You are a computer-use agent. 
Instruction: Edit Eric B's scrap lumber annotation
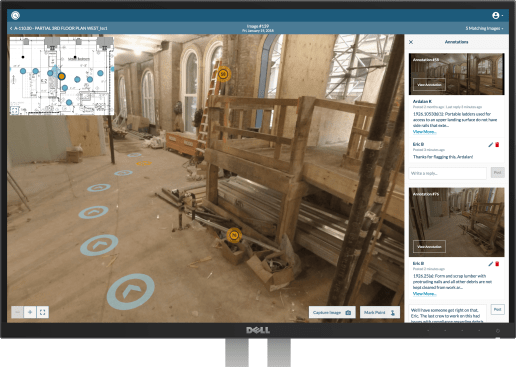point(490,264)
